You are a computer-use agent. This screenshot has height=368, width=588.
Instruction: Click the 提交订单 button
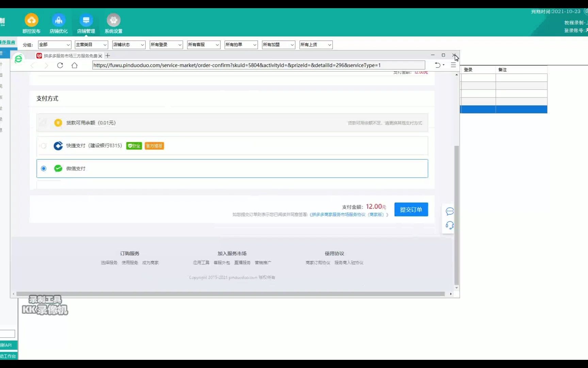click(411, 210)
